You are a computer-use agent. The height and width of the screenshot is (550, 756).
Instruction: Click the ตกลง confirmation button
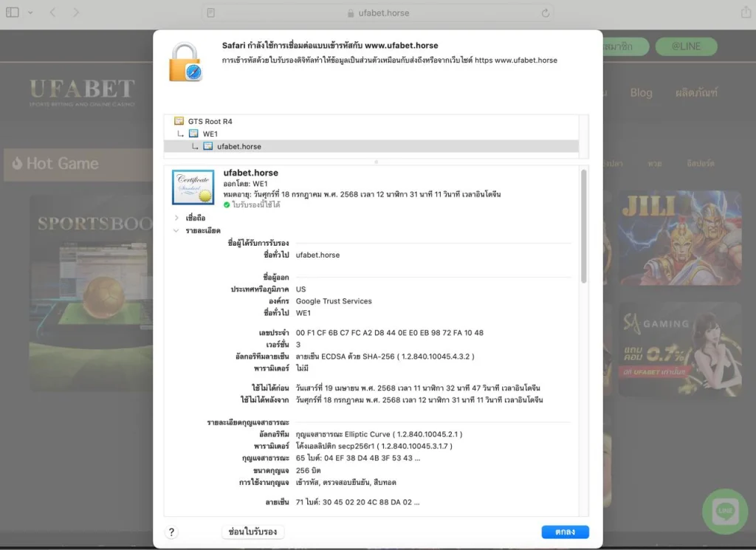tap(565, 532)
